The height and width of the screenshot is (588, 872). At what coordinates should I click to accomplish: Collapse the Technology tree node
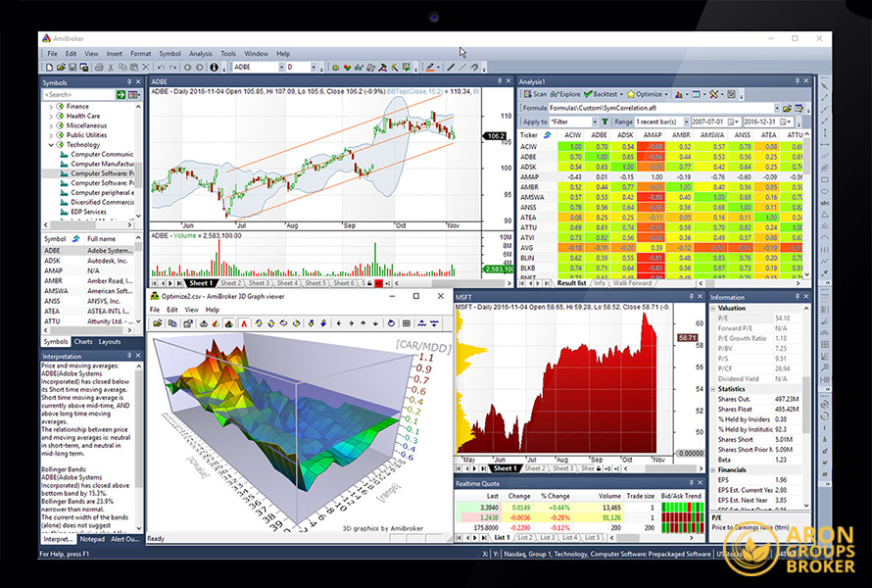click(x=51, y=144)
